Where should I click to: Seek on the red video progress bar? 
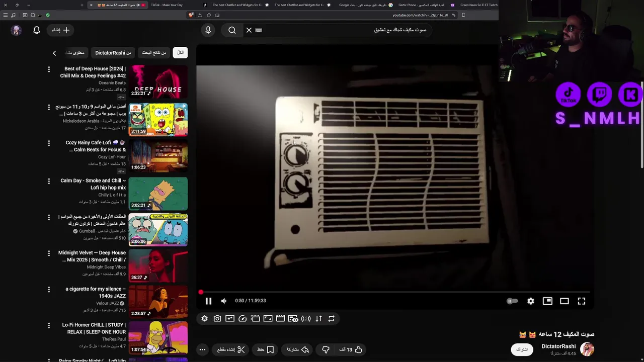click(395, 292)
